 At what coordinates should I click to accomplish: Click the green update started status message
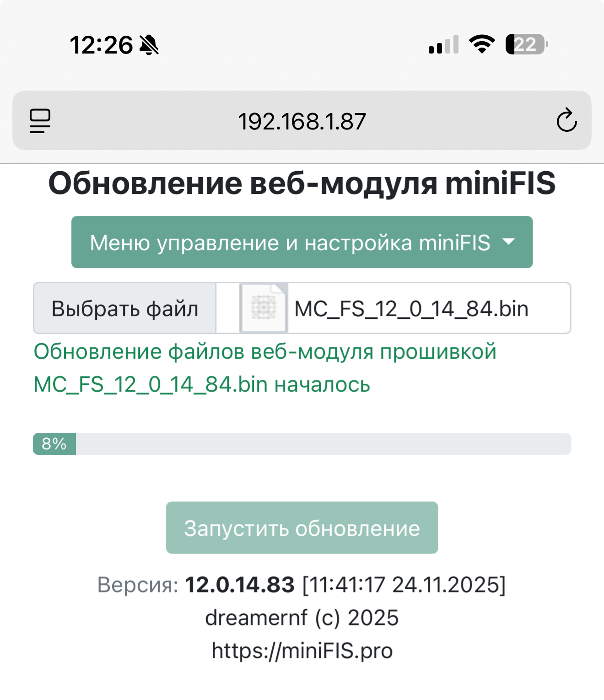point(264,368)
